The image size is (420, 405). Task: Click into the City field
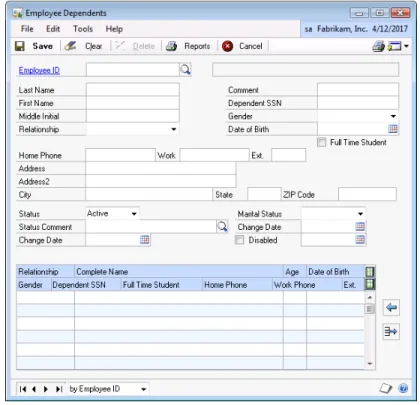coord(149,194)
